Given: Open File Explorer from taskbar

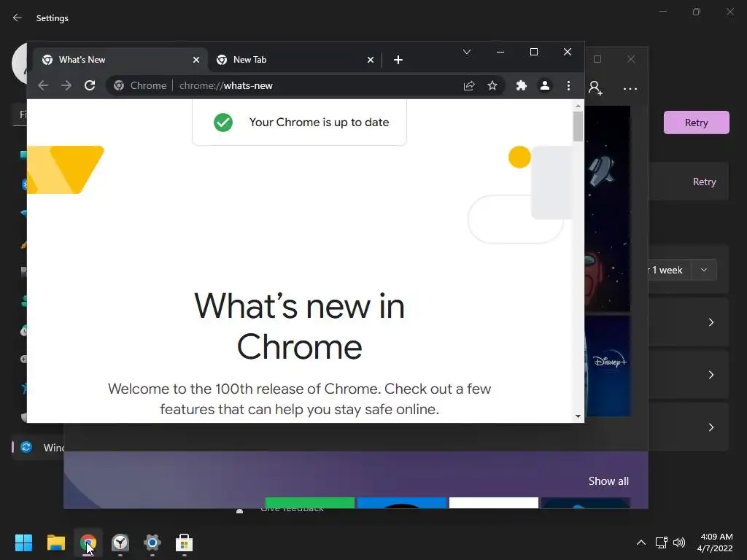Looking at the screenshot, I should pyautogui.click(x=55, y=542).
